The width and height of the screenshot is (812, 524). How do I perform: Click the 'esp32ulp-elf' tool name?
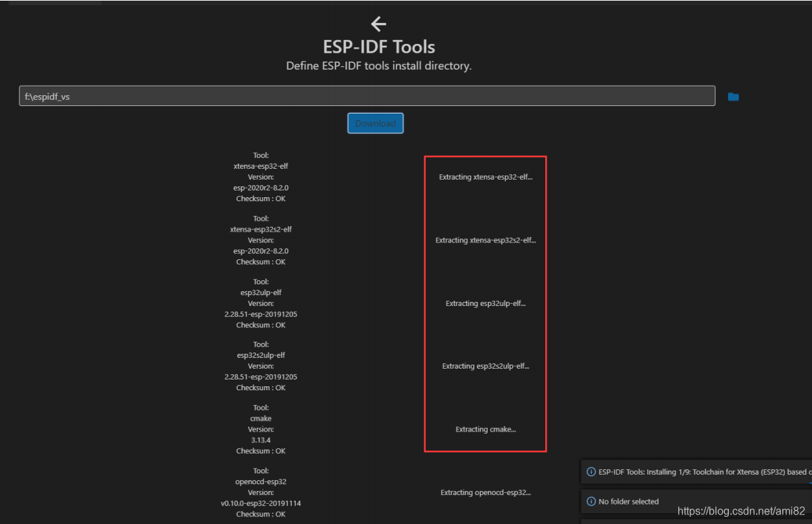tap(261, 292)
